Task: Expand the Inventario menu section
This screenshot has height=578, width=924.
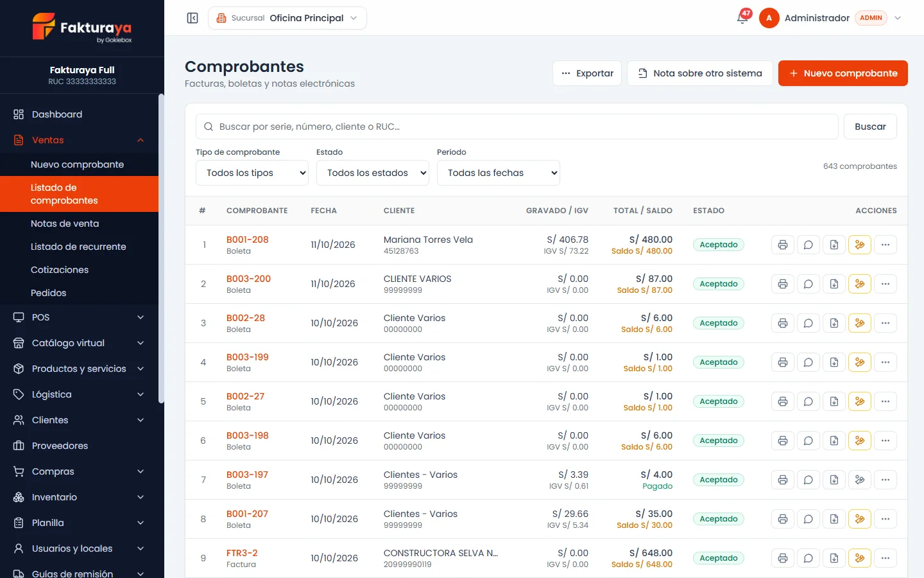Action: pyautogui.click(x=79, y=497)
